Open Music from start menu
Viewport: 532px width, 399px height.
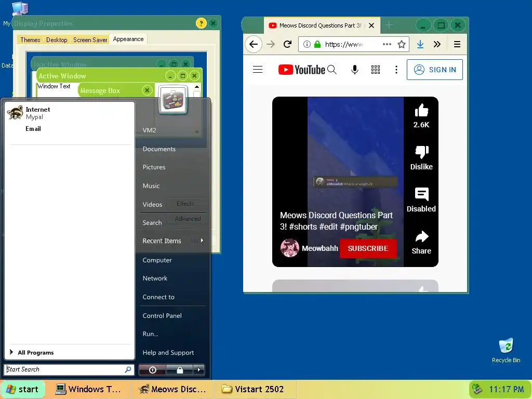151,186
